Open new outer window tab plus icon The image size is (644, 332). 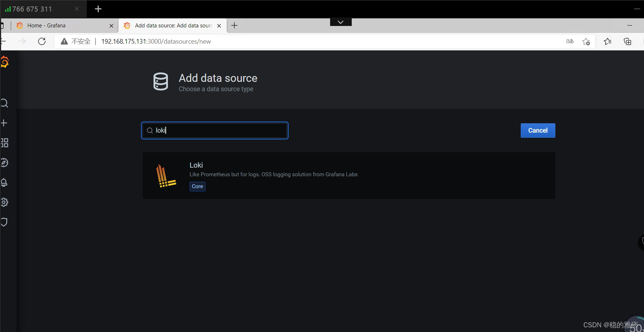tap(98, 9)
